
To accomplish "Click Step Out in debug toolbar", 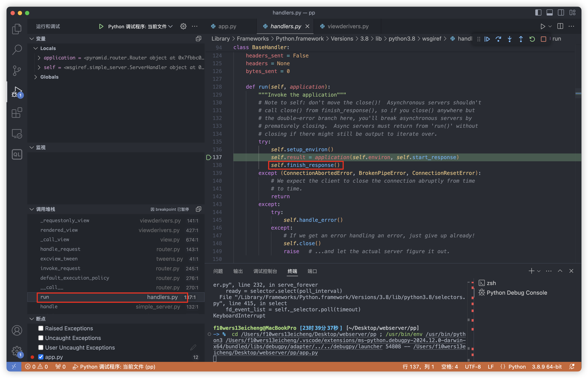I will coord(521,39).
